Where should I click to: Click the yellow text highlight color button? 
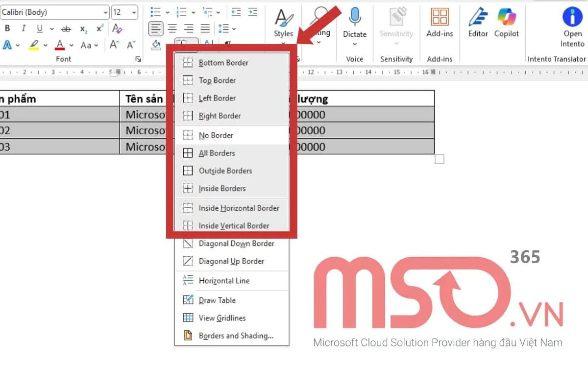pos(34,45)
